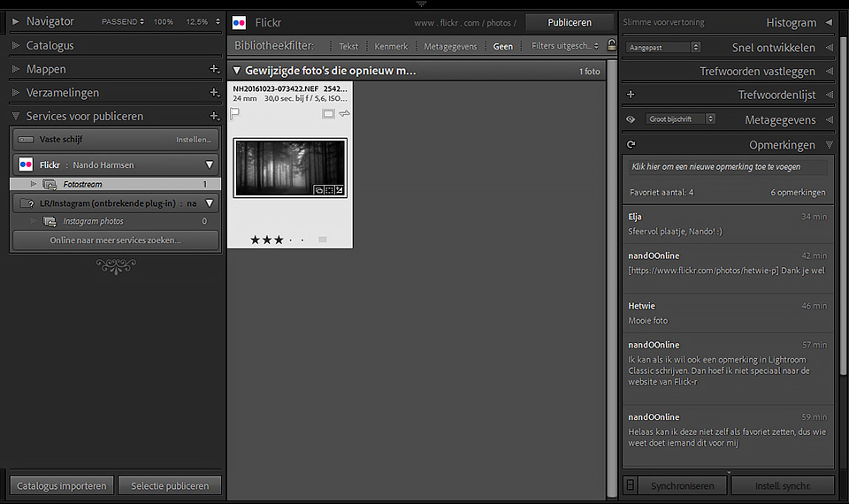Click the keywords badge on the thumbnail

click(319, 190)
